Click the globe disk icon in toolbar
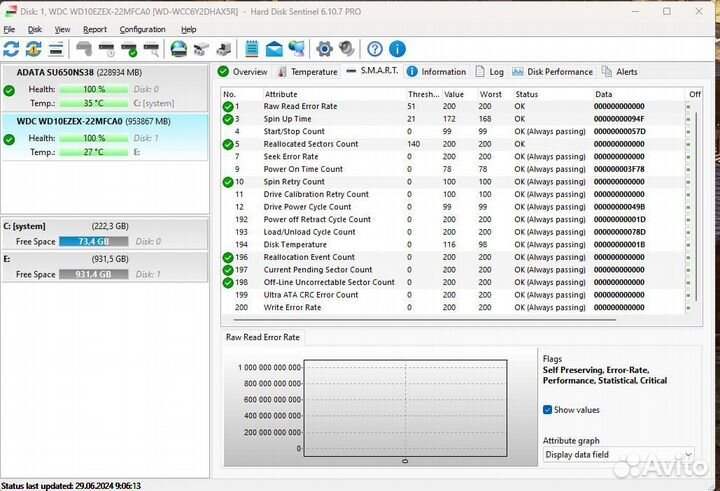720x491 pixels. 179,49
